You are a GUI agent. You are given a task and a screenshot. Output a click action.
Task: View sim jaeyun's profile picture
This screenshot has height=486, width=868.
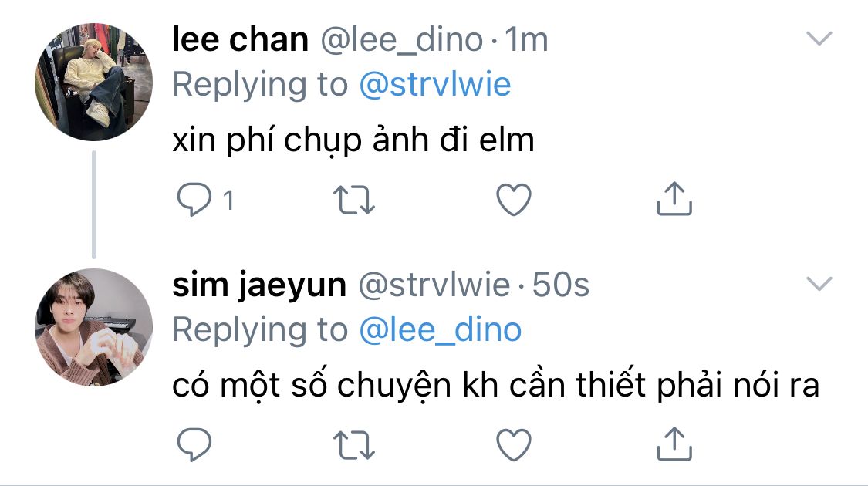94,327
